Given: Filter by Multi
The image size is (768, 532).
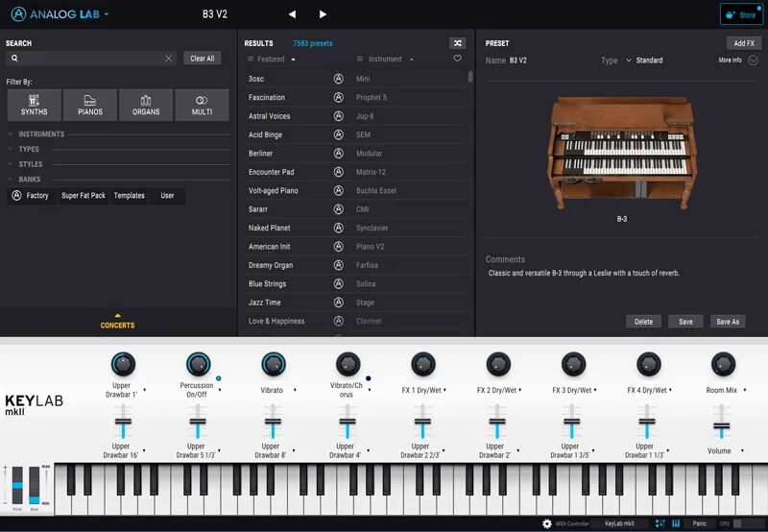Looking at the screenshot, I should coord(202,105).
